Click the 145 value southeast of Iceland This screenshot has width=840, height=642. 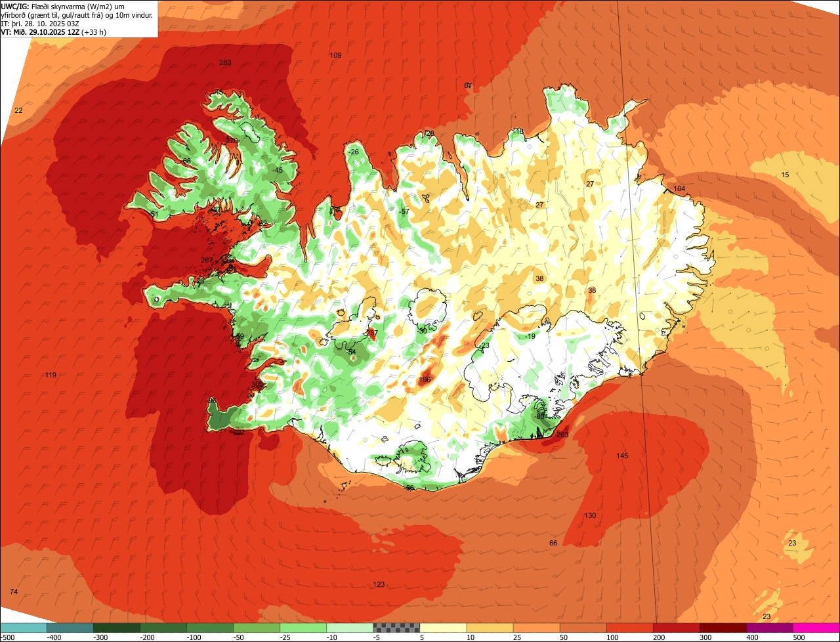(622, 456)
